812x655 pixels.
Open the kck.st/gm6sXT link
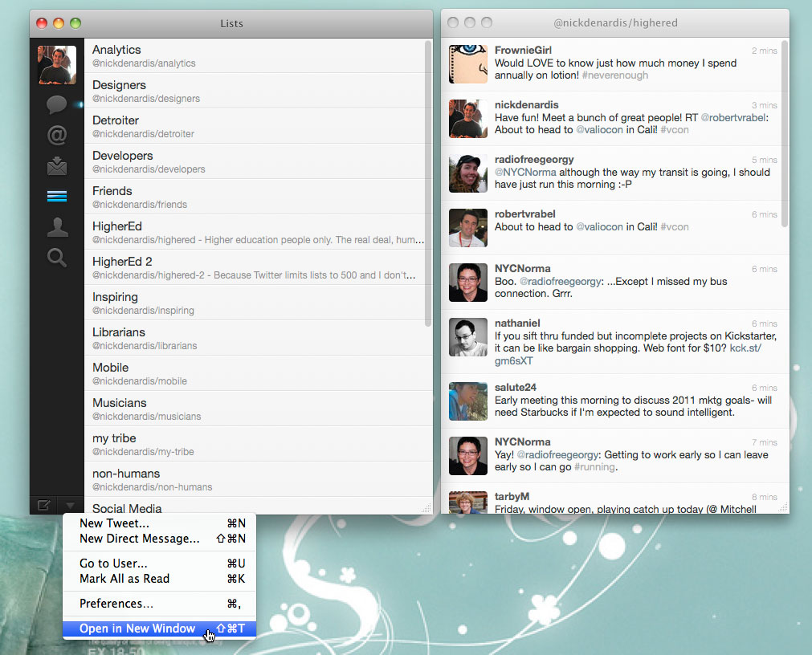coord(745,348)
